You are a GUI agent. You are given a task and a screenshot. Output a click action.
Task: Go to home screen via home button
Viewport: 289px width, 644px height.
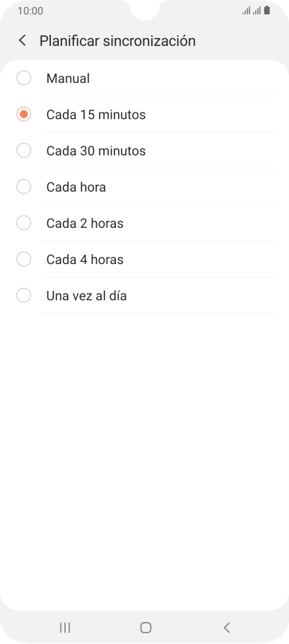pos(146,627)
